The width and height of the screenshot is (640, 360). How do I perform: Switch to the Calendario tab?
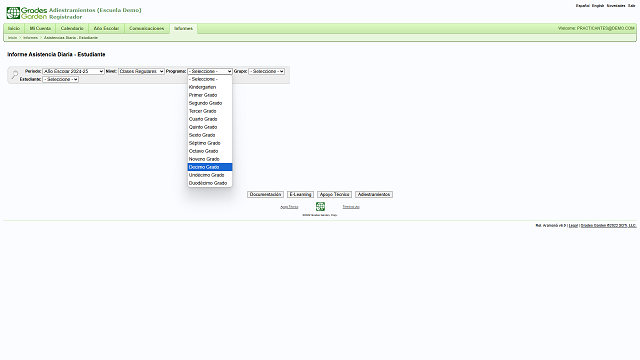(72, 28)
